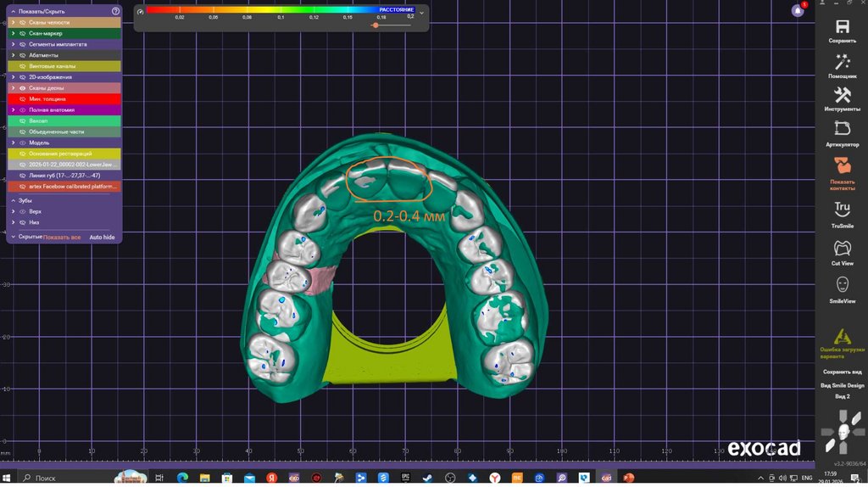The height and width of the screenshot is (487, 868).
Task: Click Сохранить вид button
Action: [842, 372]
